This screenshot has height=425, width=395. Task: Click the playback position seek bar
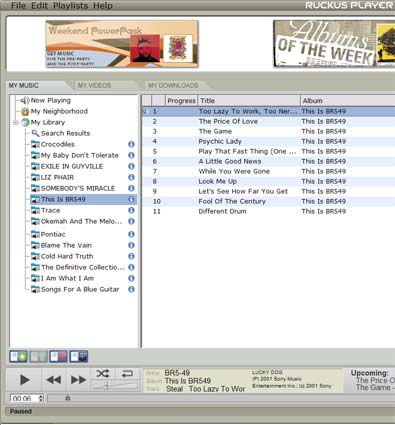(x=220, y=398)
